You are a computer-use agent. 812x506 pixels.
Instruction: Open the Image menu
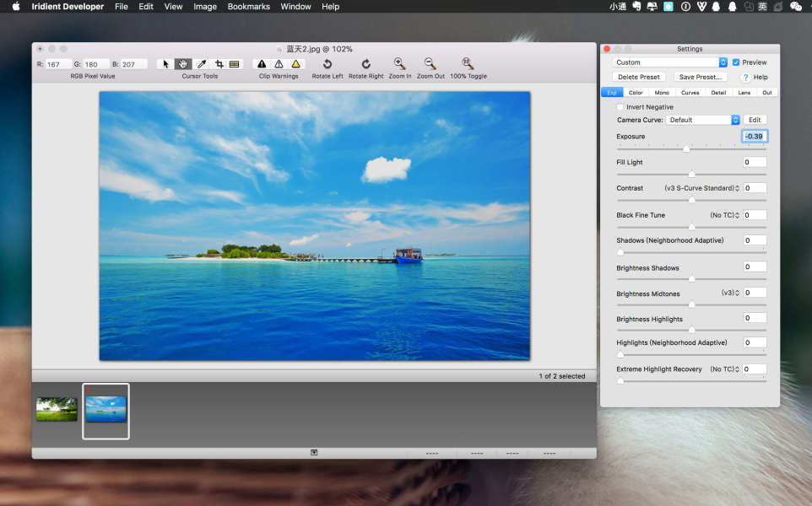205,7
